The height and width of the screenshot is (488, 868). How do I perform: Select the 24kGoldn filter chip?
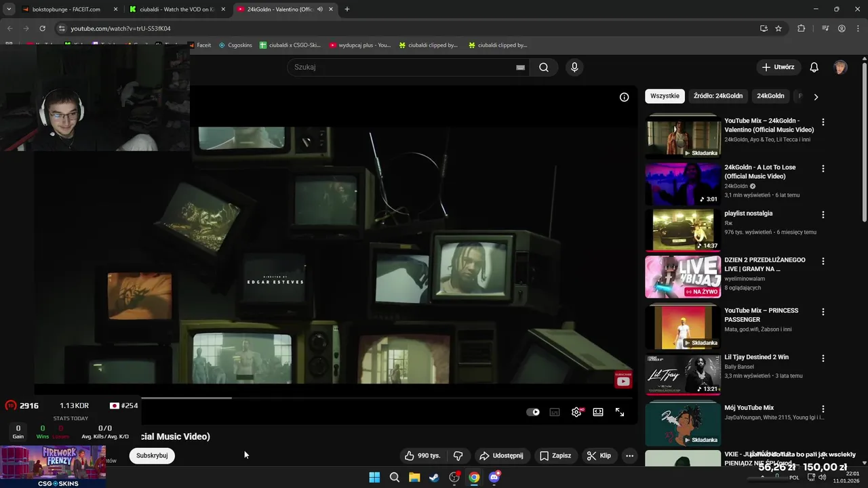coord(770,96)
